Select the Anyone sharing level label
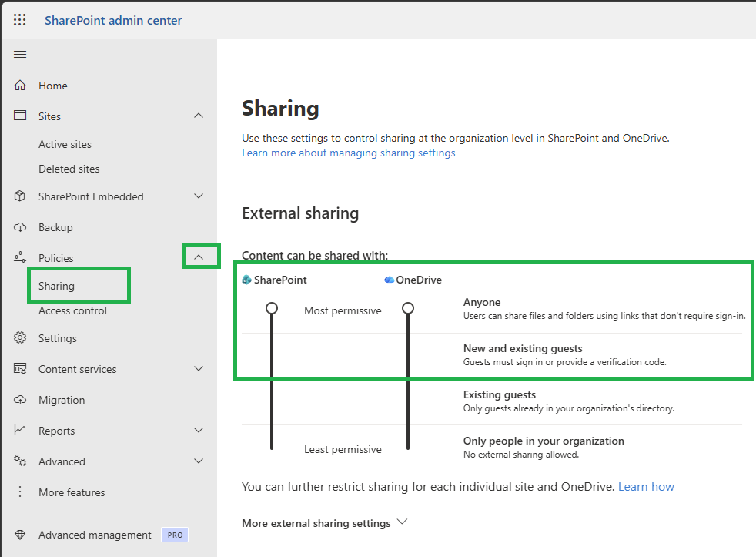 pos(482,302)
